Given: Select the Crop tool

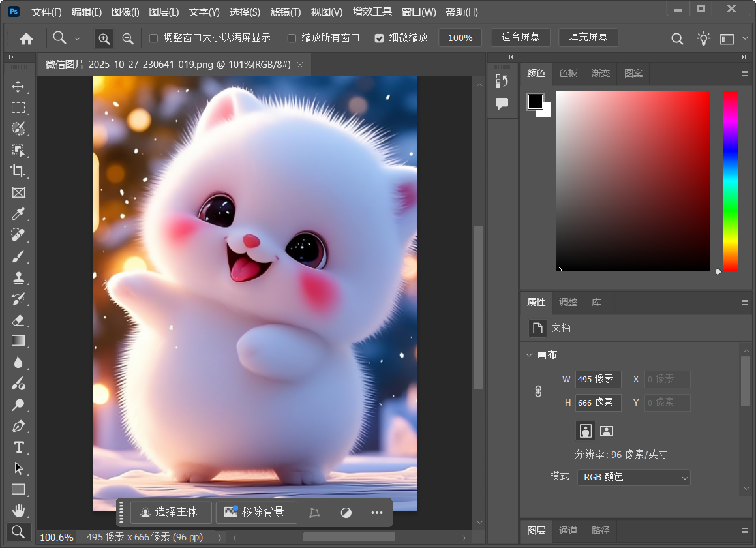Looking at the screenshot, I should coord(18,171).
